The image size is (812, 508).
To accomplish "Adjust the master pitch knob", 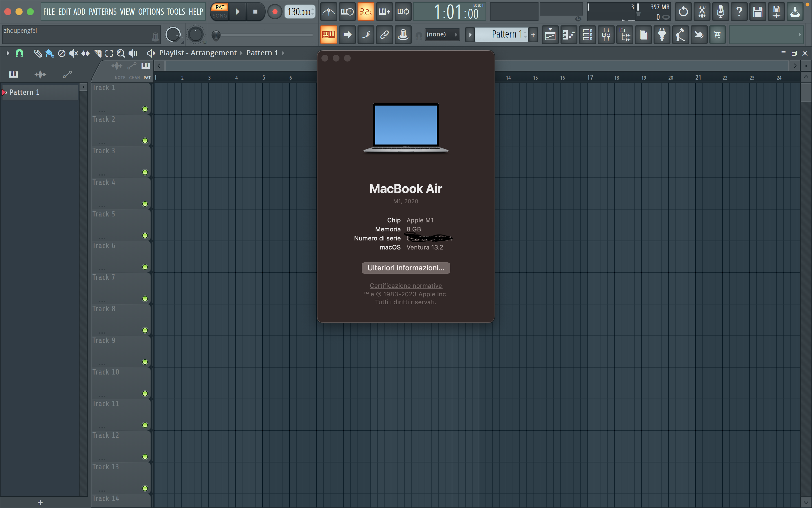I will click(196, 35).
